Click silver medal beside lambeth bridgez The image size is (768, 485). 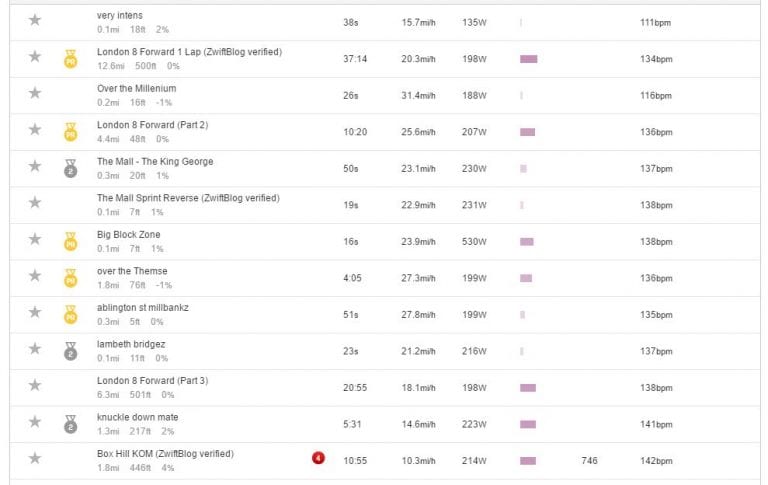coord(71,351)
